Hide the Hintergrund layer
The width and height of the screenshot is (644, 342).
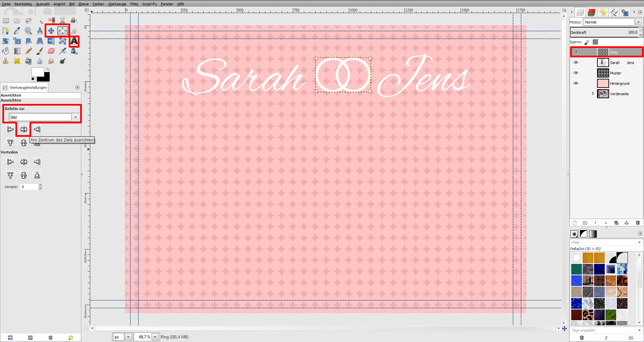click(x=576, y=83)
